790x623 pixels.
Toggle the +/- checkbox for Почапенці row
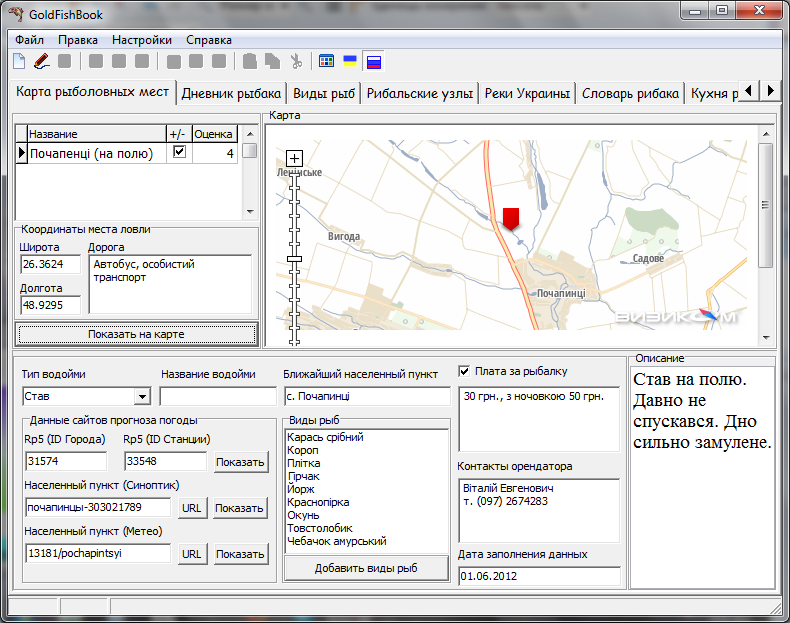[x=179, y=152]
